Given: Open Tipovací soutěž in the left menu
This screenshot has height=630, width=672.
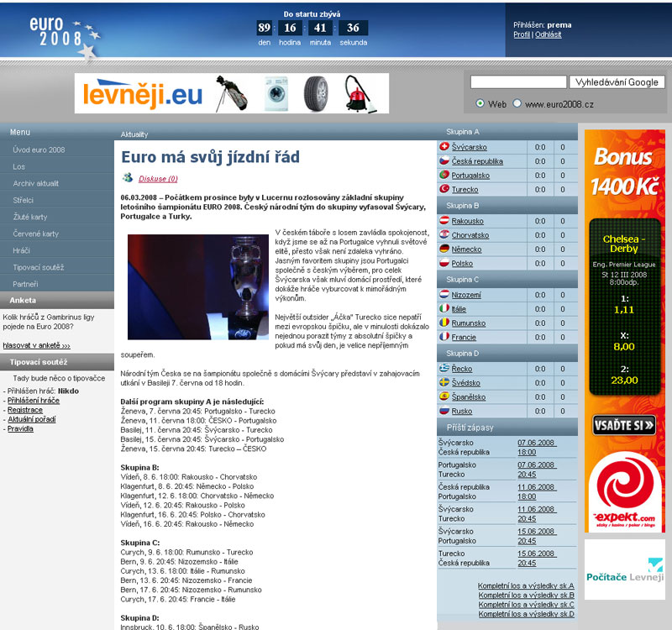Looking at the screenshot, I should click(x=39, y=267).
